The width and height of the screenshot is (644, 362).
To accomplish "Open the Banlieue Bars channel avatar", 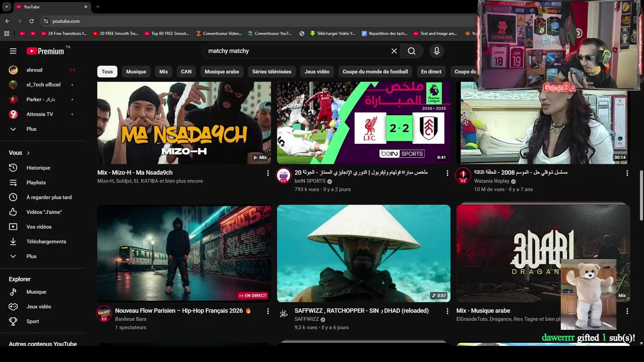I will pos(104,313).
